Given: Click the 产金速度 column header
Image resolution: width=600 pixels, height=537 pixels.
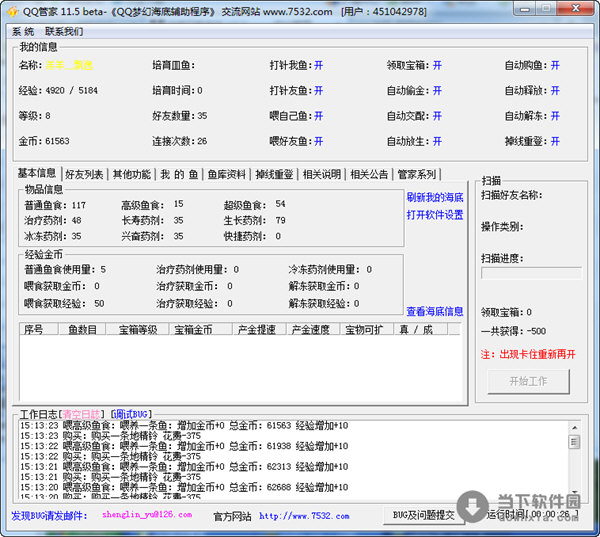Looking at the screenshot, I should [x=313, y=329].
